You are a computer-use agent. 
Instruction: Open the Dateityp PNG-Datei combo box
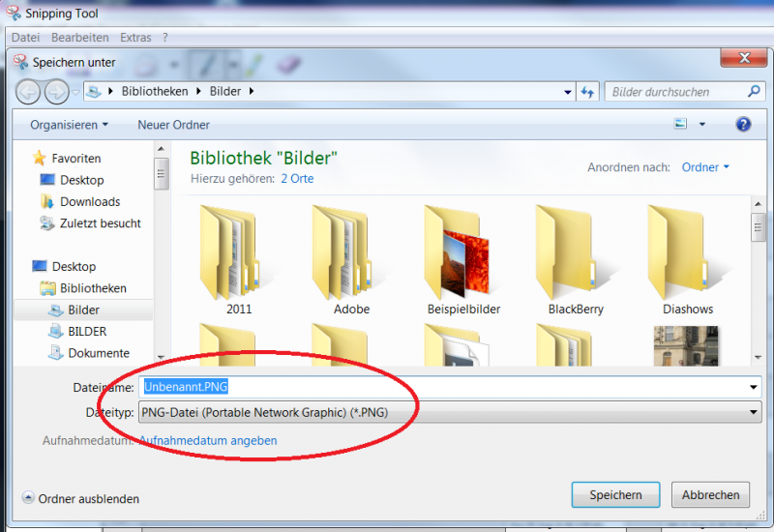pyautogui.click(x=450, y=412)
